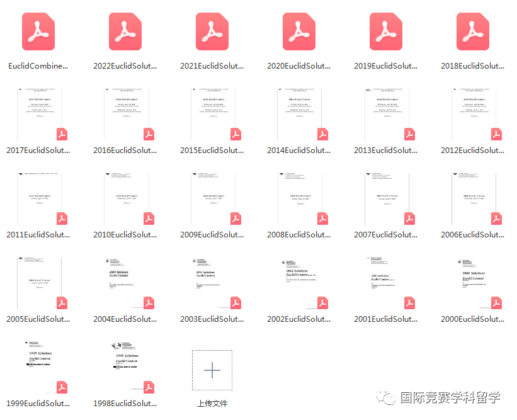Click the PDF badge on 2000EuclidSolut
This screenshot has height=420, width=517.
pos(497,303)
